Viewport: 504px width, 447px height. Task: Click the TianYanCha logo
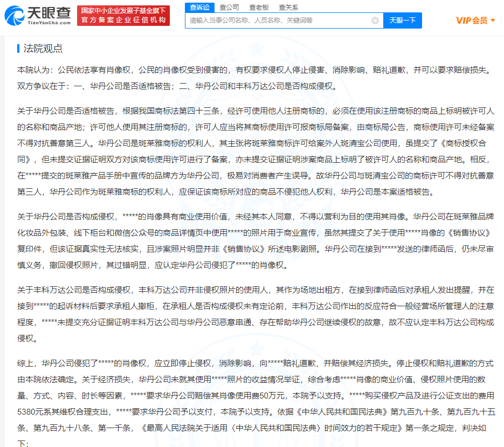click(38, 15)
